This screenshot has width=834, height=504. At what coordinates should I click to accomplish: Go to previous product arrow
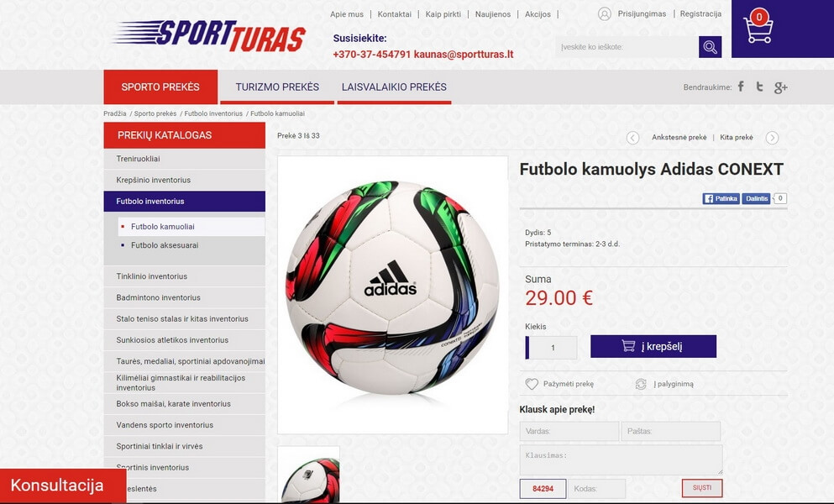632,138
